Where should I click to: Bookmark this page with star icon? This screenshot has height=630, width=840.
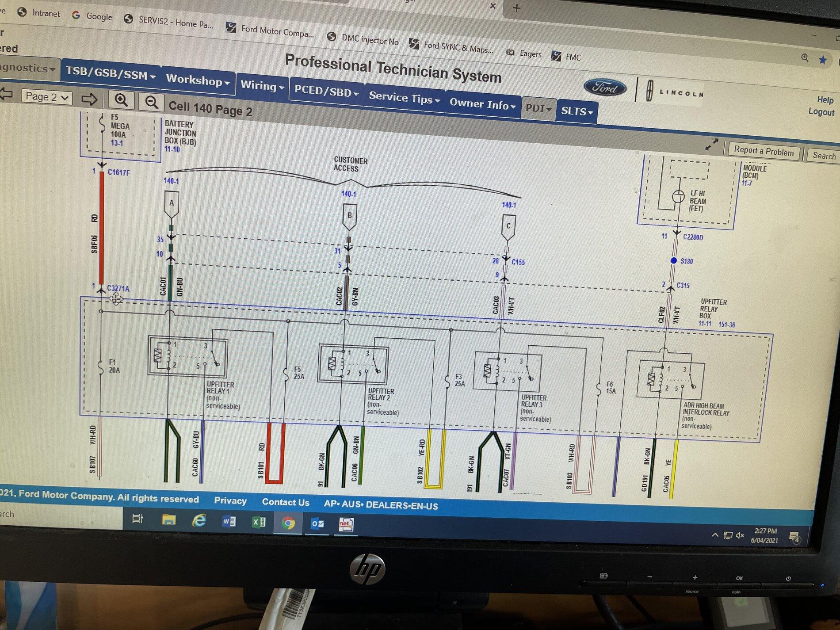pyautogui.click(x=822, y=60)
